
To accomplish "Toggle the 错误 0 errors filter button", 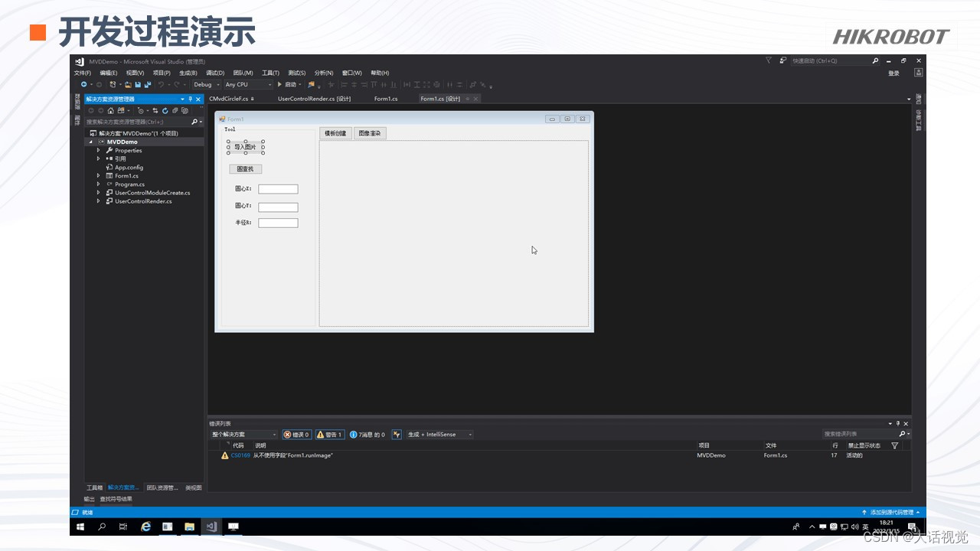I will point(297,434).
